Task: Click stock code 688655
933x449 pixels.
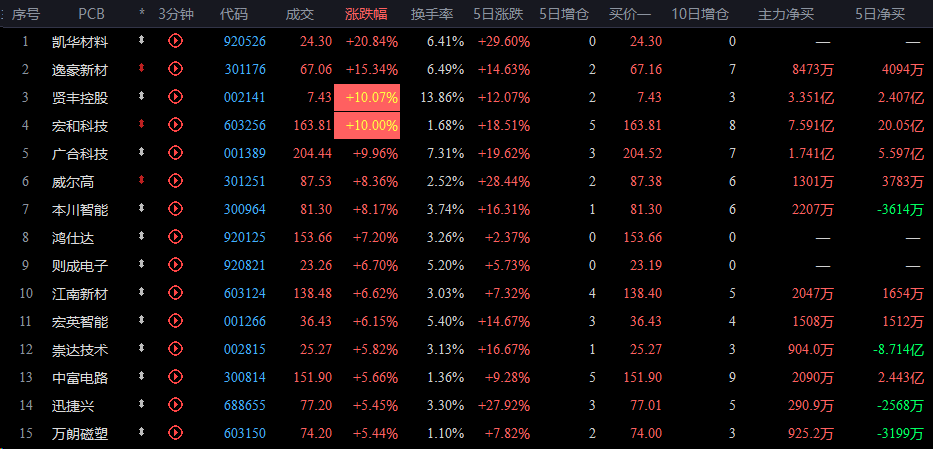Action: [245, 406]
